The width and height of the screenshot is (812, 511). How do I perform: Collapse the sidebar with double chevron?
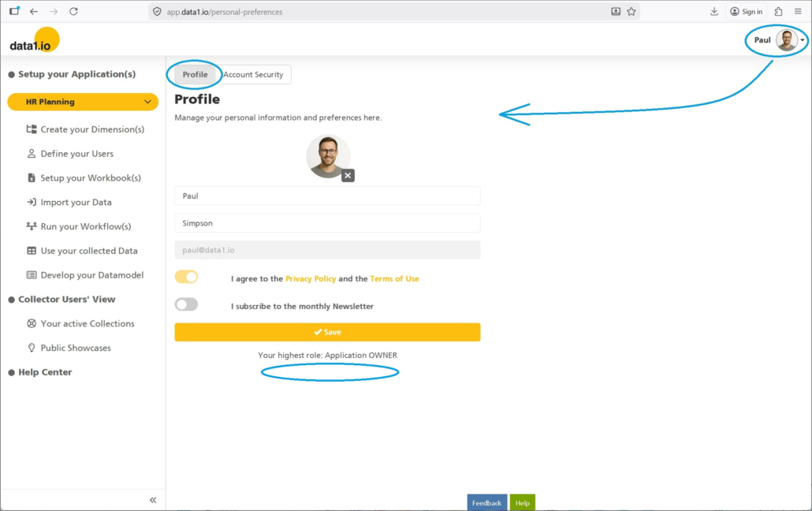(153, 500)
